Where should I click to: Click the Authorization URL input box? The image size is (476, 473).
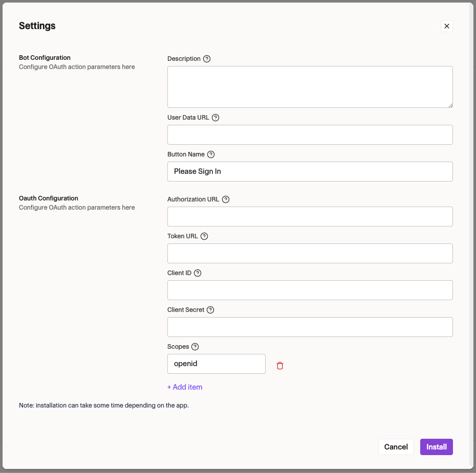pyautogui.click(x=310, y=216)
